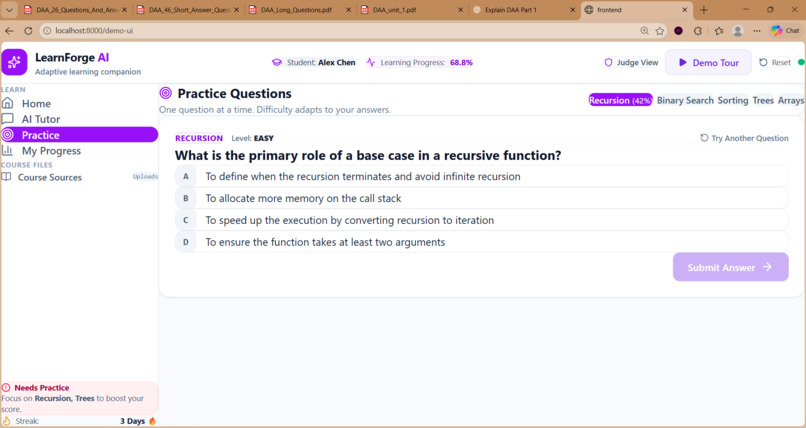Click the Submit Answer button
Screen dimensions: 806x428
point(730,267)
